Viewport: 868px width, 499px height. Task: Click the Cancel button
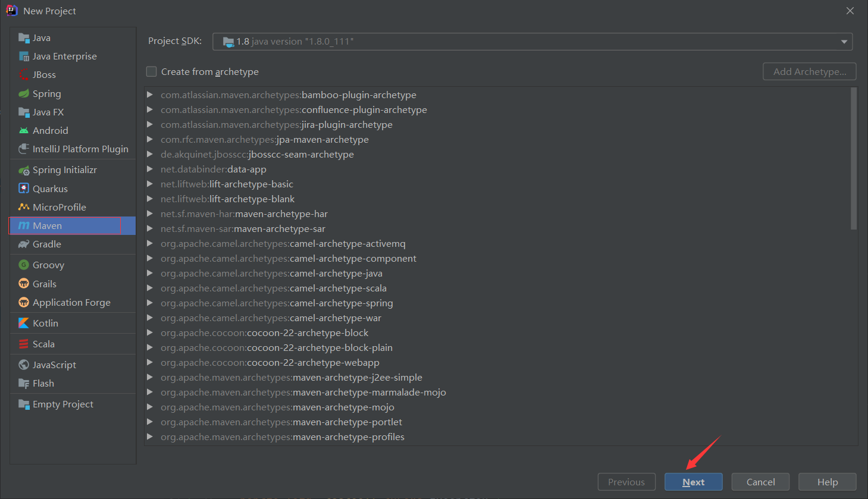pyautogui.click(x=760, y=482)
